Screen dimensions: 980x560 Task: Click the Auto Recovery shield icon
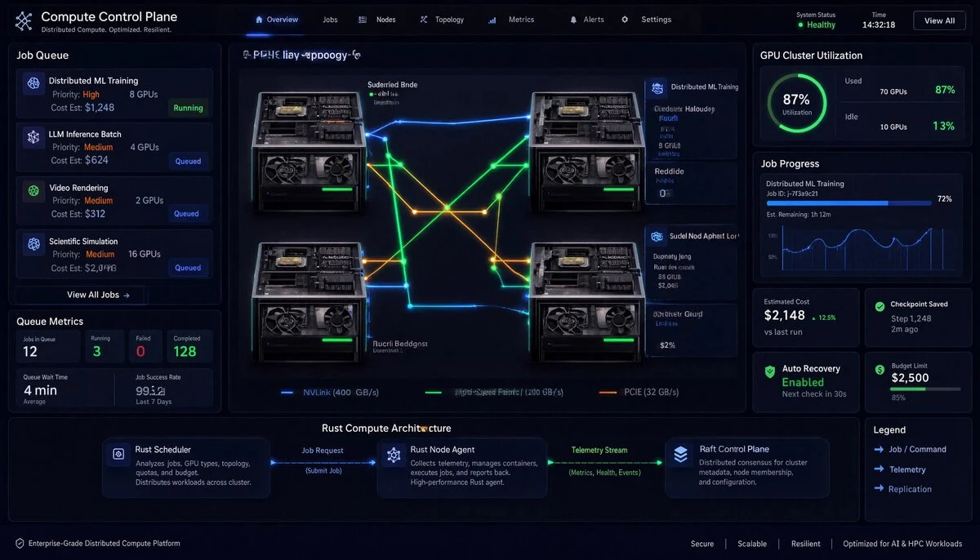tap(769, 371)
